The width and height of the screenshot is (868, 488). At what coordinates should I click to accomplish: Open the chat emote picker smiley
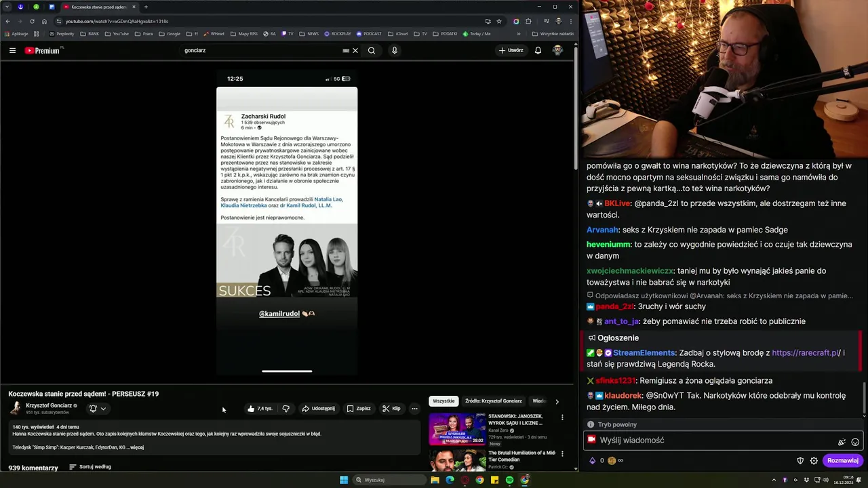(855, 442)
